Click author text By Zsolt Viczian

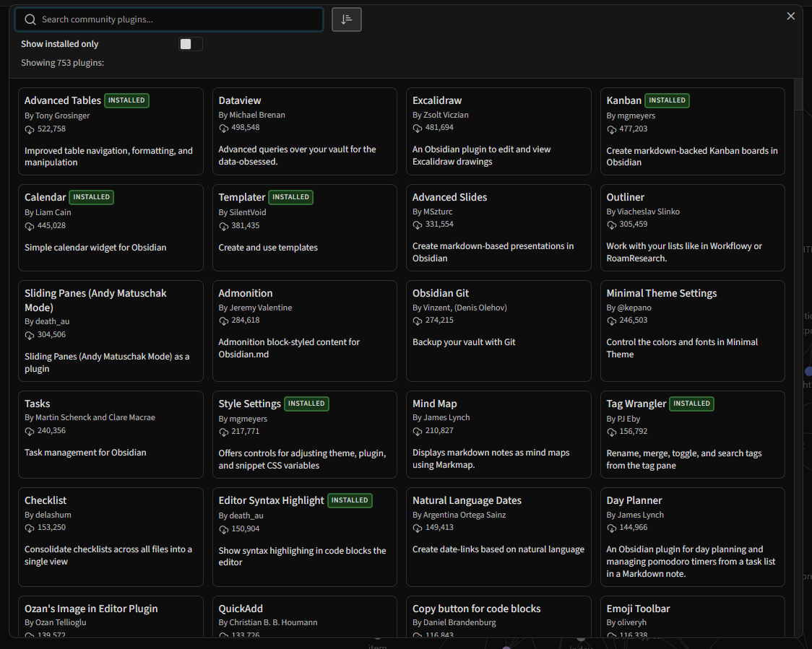pyautogui.click(x=440, y=115)
